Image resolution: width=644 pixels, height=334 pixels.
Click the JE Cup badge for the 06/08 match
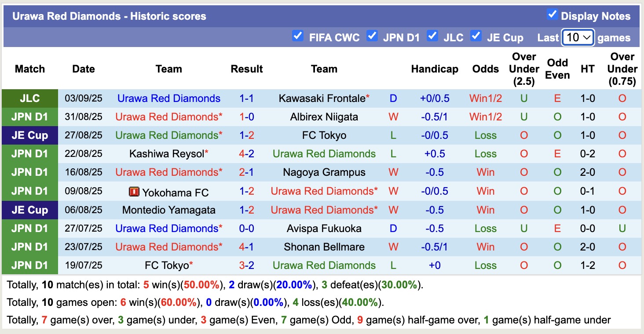(29, 210)
